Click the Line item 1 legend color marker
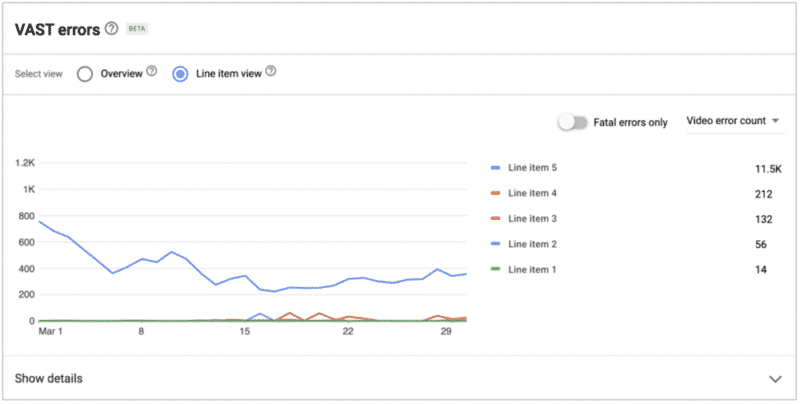Viewport: 800px width, 404px height. pyautogui.click(x=497, y=269)
